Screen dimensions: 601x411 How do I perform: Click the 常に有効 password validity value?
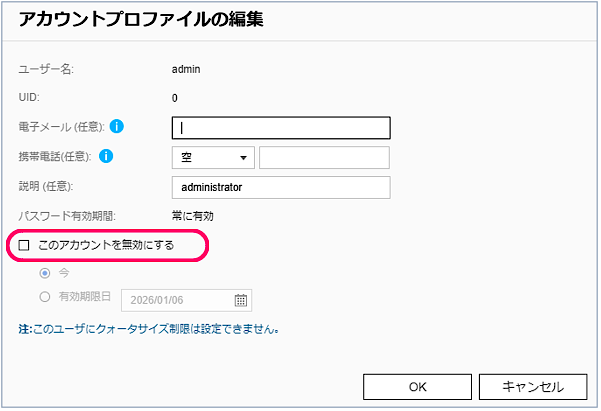pos(193,215)
